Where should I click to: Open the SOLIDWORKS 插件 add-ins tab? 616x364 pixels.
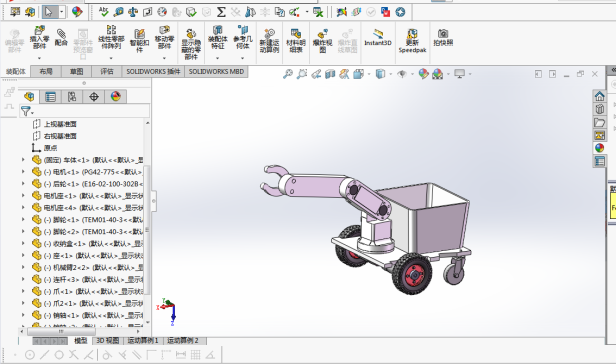point(153,71)
